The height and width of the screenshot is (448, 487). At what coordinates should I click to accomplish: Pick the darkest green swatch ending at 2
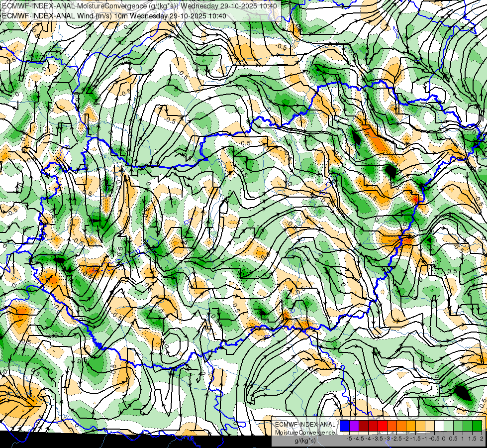(477, 426)
